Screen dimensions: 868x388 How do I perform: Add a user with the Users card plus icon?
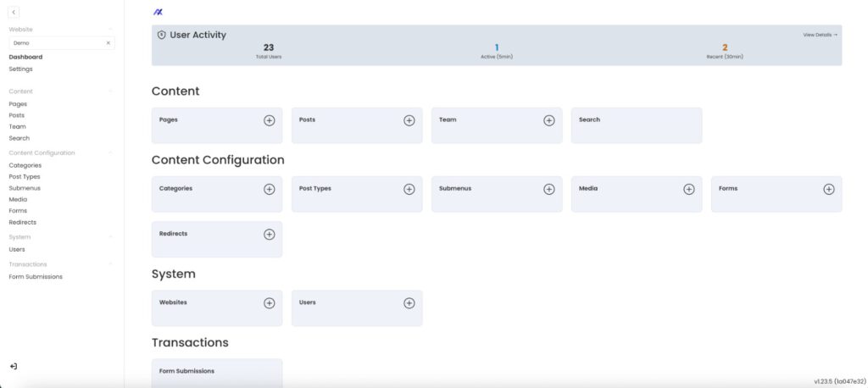coord(409,302)
